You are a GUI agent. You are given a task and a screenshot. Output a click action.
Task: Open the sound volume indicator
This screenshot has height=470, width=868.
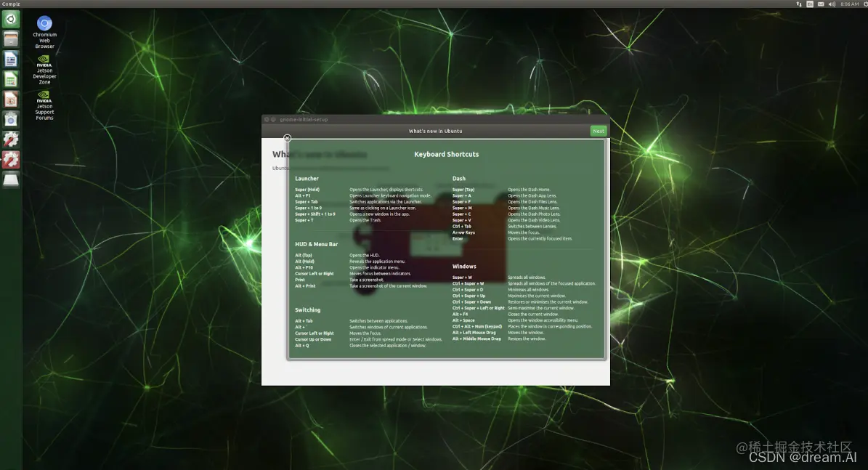[832, 4]
